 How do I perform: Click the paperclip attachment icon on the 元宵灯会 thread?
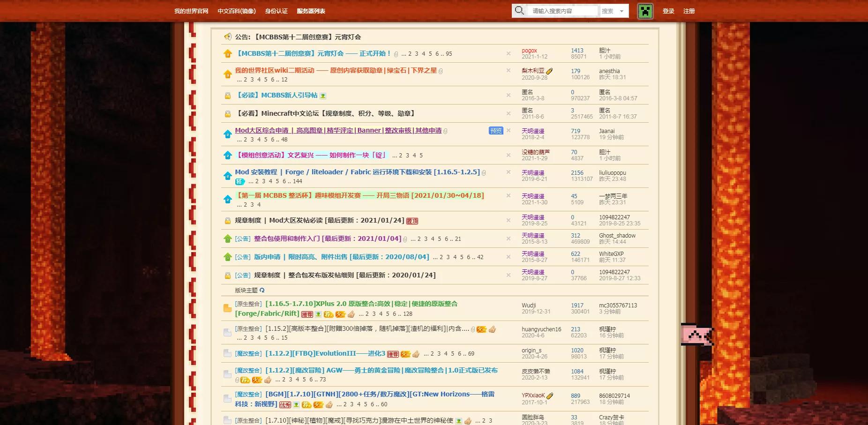[x=396, y=53]
